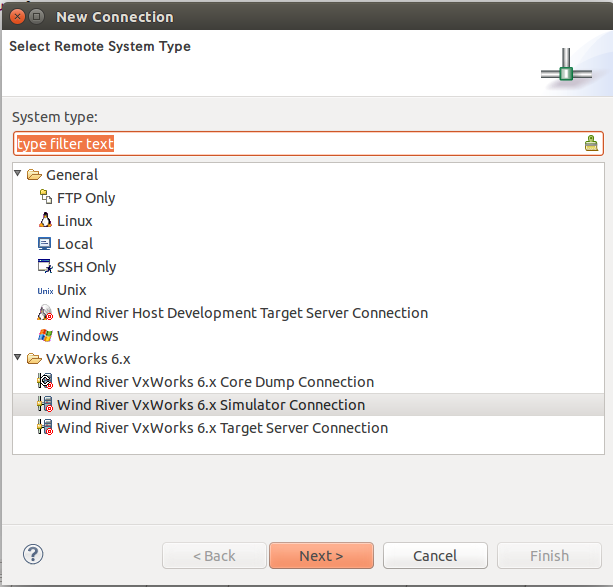The height and width of the screenshot is (587, 613).
Task: Select Wind River VxWorks 6.x Target Server Connection
Action: click(222, 428)
